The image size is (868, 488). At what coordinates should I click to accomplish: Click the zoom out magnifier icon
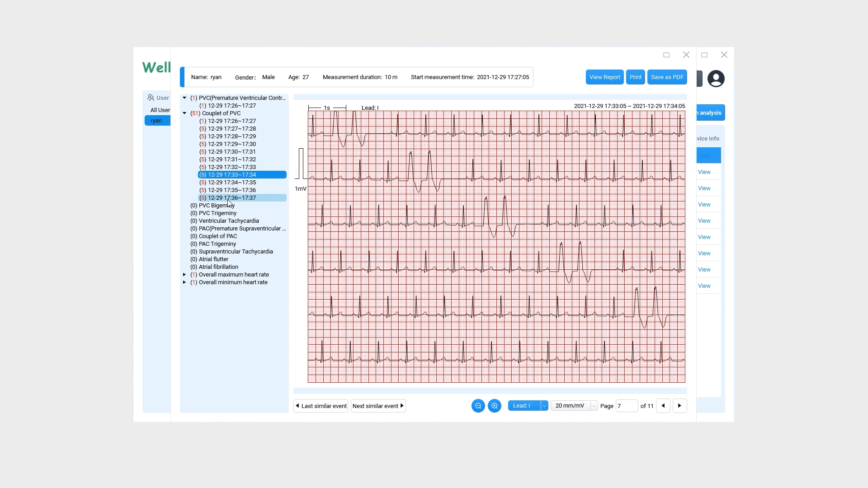click(x=478, y=406)
